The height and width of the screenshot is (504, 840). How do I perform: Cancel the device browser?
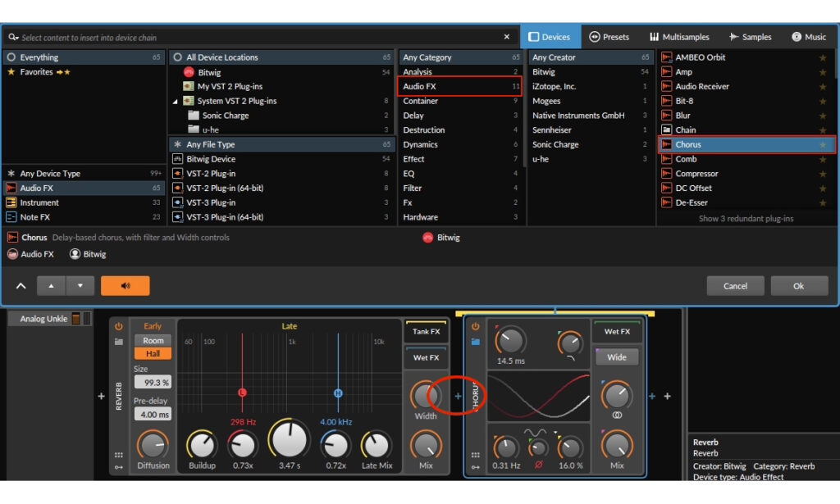pos(735,286)
